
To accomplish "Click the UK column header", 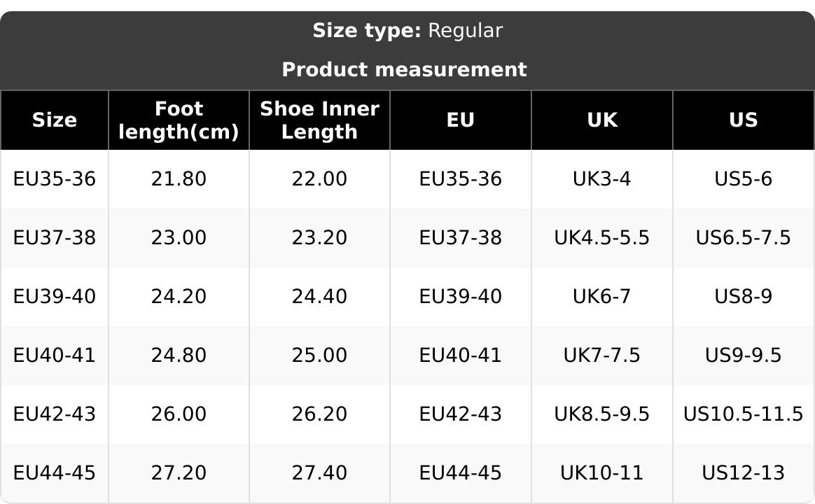I will click(x=602, y=120).
